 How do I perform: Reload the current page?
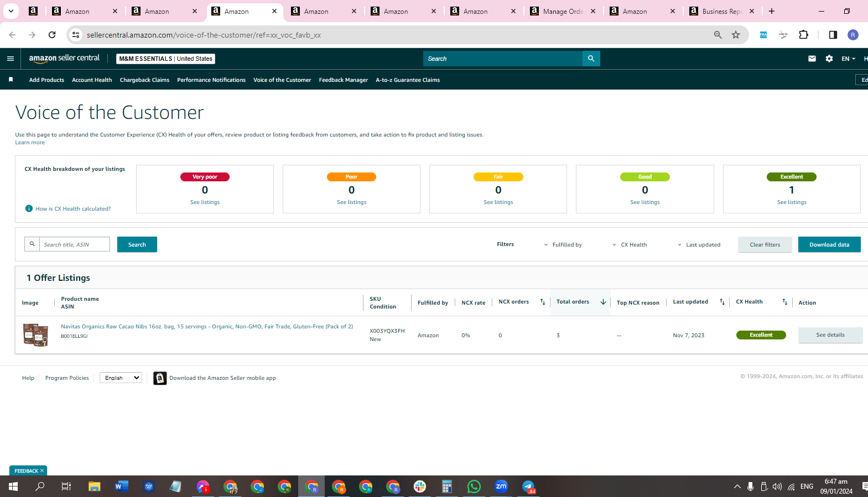(52, 35)
